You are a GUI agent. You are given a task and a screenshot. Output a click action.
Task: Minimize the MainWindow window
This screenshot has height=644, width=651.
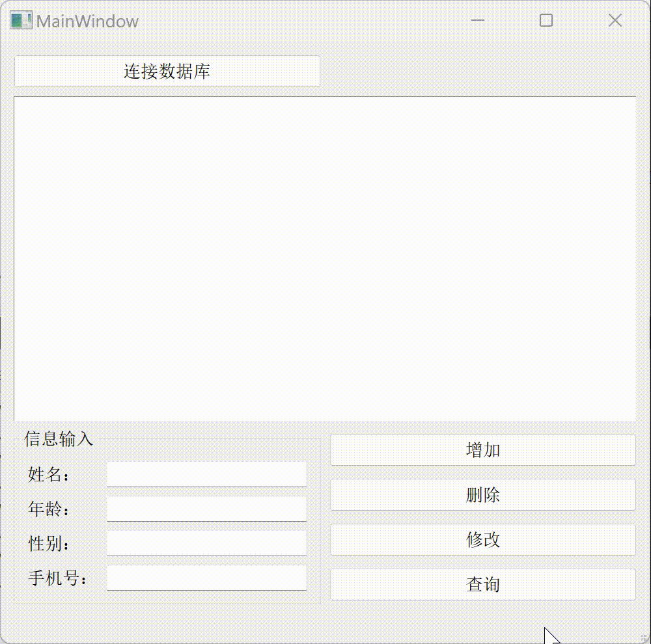477,20
